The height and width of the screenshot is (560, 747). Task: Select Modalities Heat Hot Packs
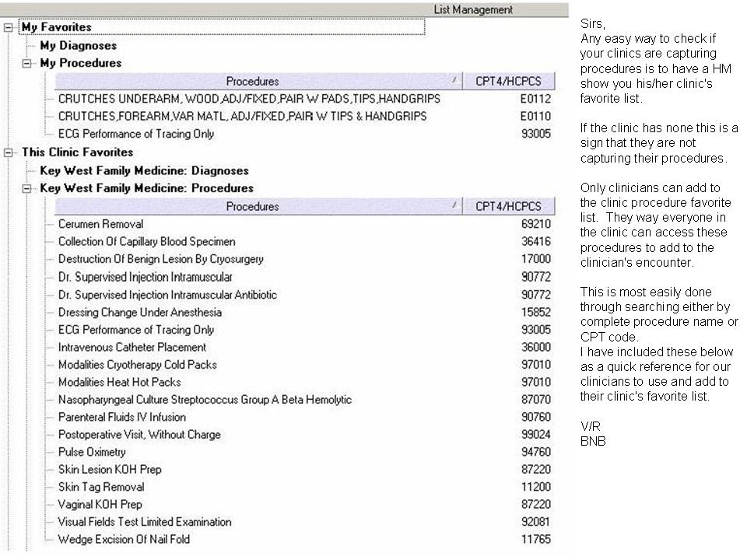point(119,382)
